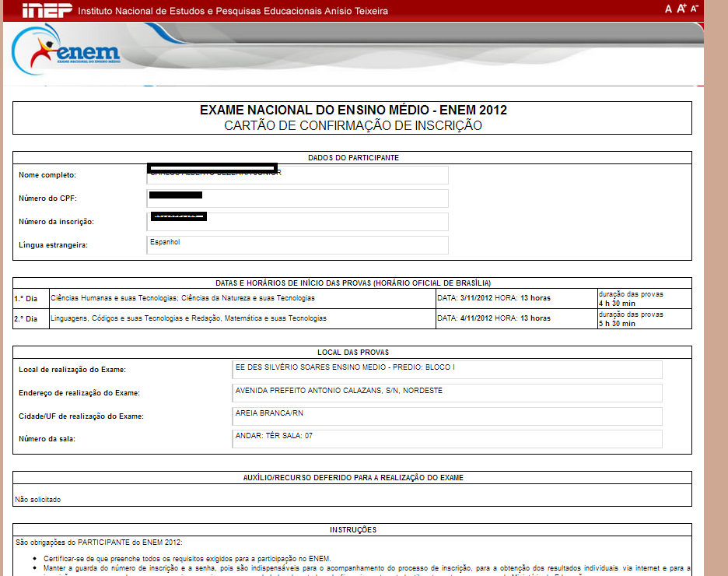Click the Número da inscrição field

click(x=298, y=222)
